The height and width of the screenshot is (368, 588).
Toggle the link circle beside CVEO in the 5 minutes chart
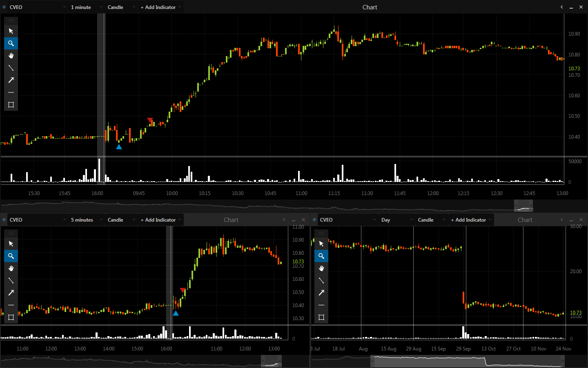(4, 220)
